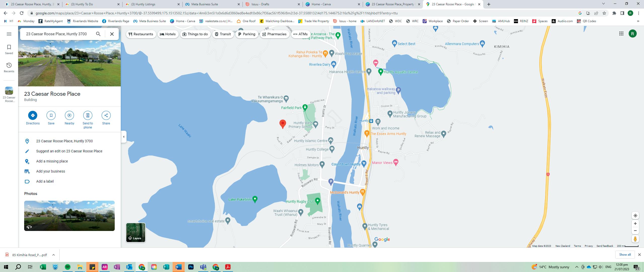Expand options for downloaded Kimihia Road PDF
Viewport: 644px width, 272px height.
click(x=54, y=255)
